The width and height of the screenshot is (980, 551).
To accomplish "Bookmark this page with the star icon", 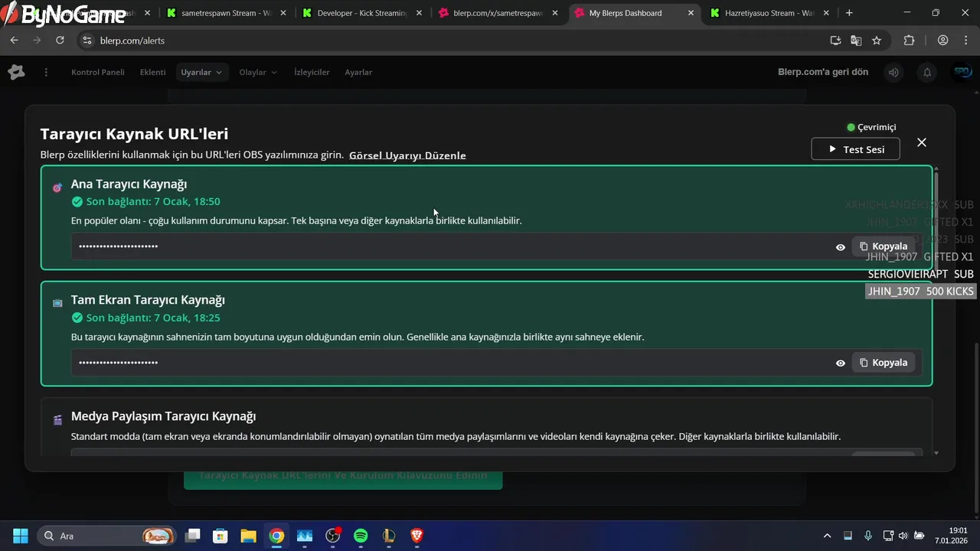I will (x=877, y=41).
